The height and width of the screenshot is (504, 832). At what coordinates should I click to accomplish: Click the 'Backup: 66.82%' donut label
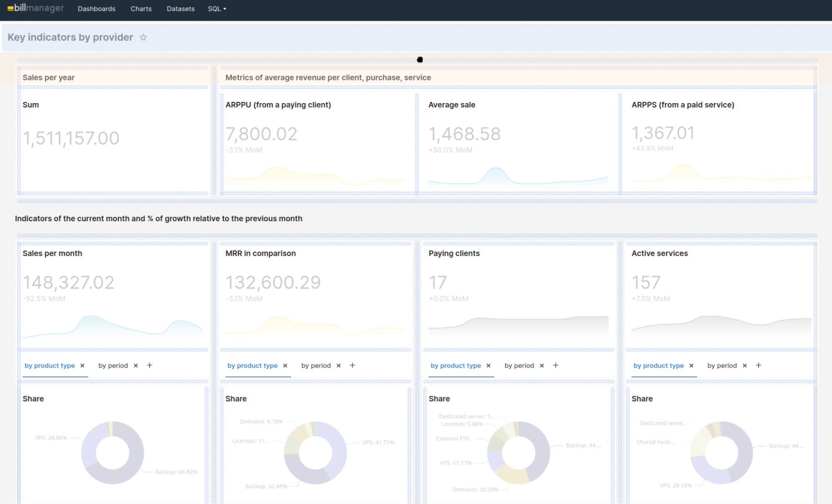coord(176,472)
